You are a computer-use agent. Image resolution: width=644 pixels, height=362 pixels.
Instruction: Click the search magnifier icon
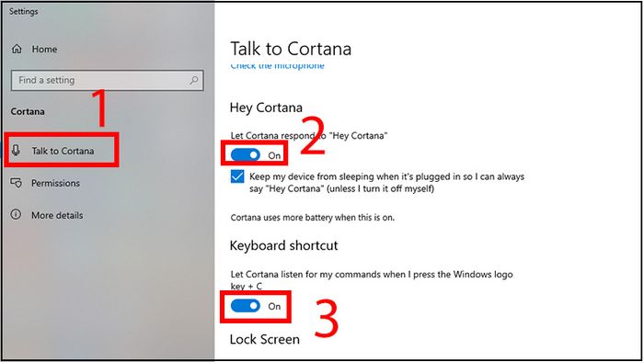point(194,80)
